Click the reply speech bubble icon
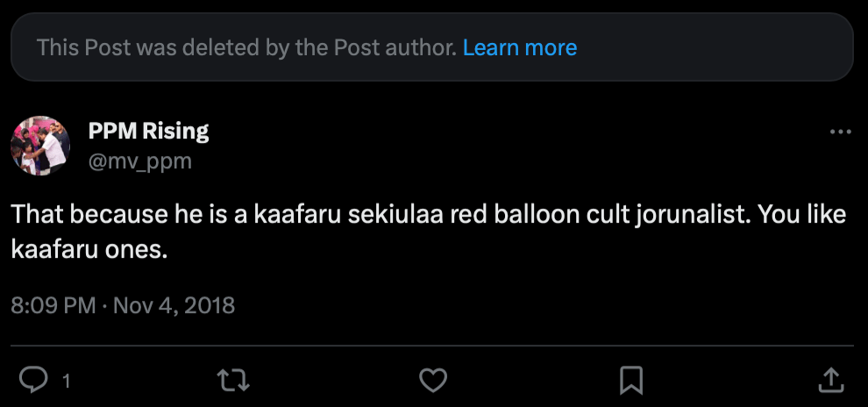Image resolution: width=868 pixels, height=407 pixels. tap(33, 379)
